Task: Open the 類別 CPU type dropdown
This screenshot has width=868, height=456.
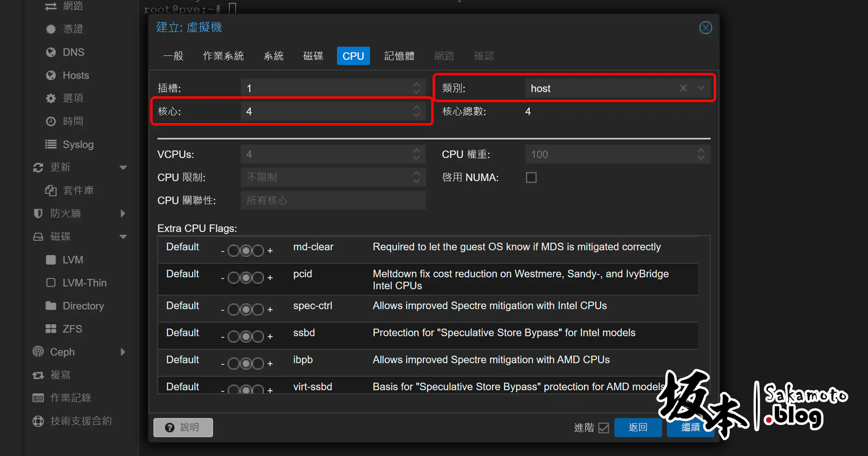Action: (701, 88)
